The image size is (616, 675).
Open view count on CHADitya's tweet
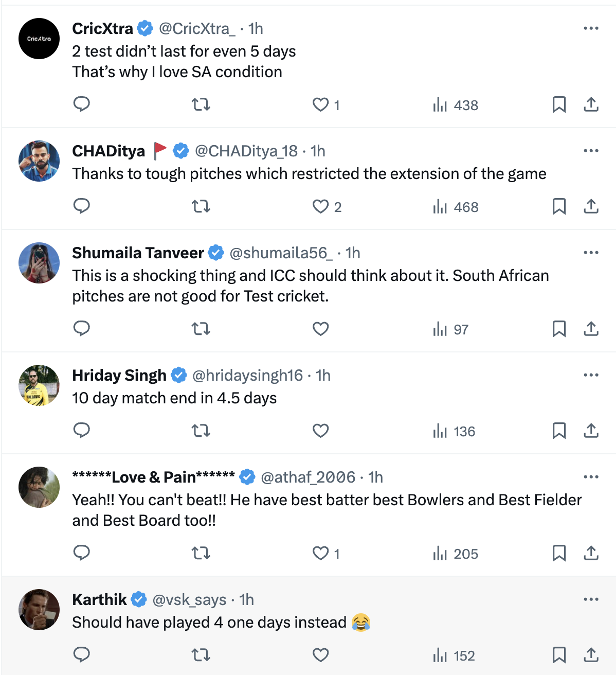point(456,207)
